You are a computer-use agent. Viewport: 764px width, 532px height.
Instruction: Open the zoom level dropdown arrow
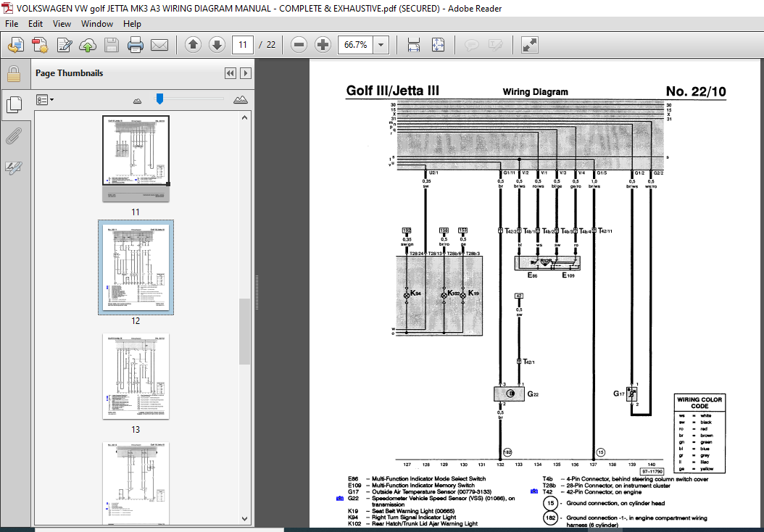[381, 45]
